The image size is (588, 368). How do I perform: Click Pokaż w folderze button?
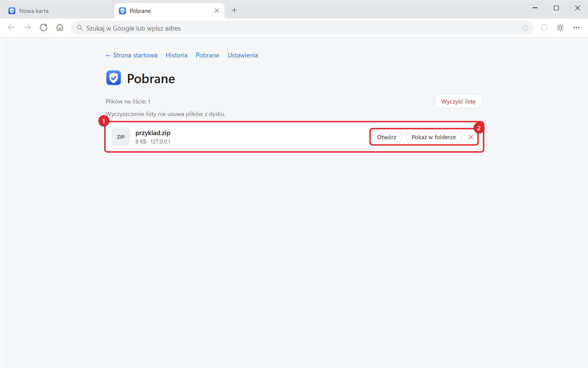pos(433,137)
